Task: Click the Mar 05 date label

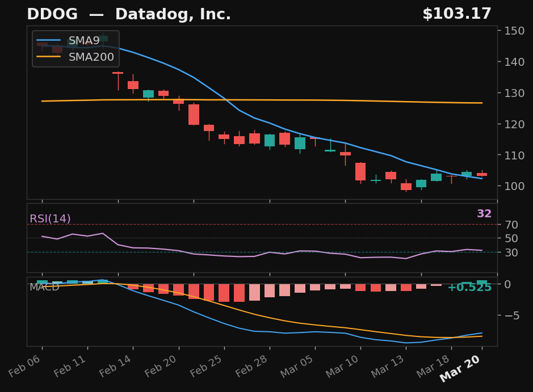Action: pos(297,365)
